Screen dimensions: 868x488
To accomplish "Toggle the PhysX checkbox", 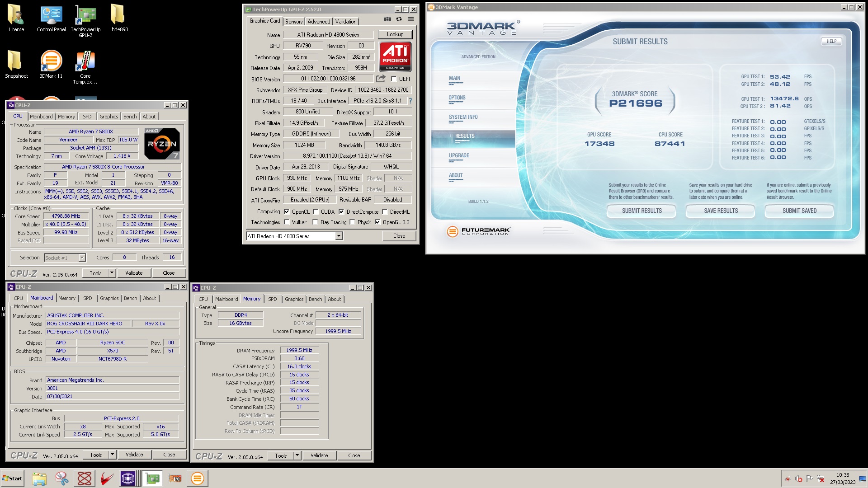I will click(352, 222).
